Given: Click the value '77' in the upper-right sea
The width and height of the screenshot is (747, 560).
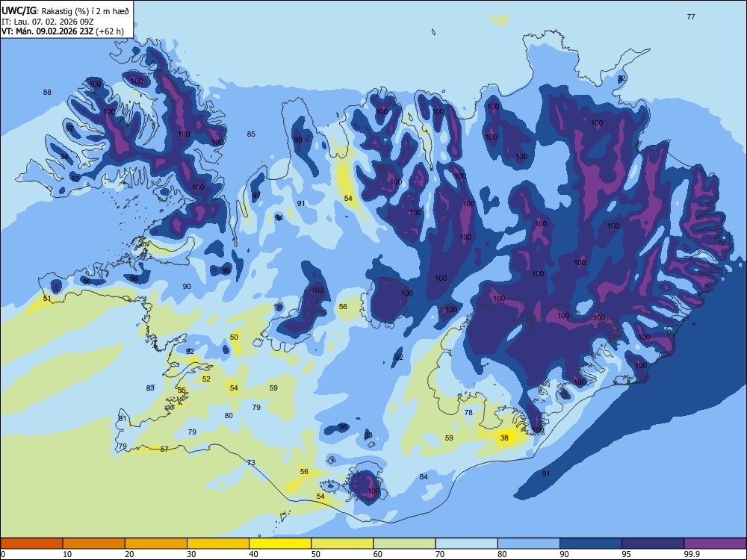Looking at the screenshot, I should click(691, 16).
